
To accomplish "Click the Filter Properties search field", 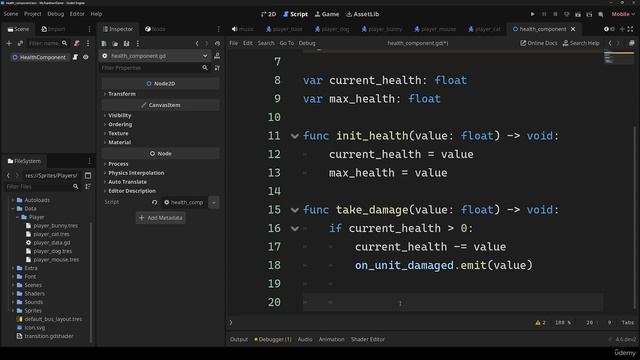I will (155, 68).
